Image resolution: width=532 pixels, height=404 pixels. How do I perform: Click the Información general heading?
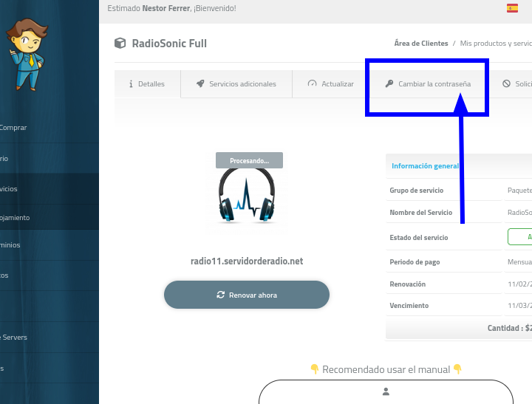click(x=425, y=166)
